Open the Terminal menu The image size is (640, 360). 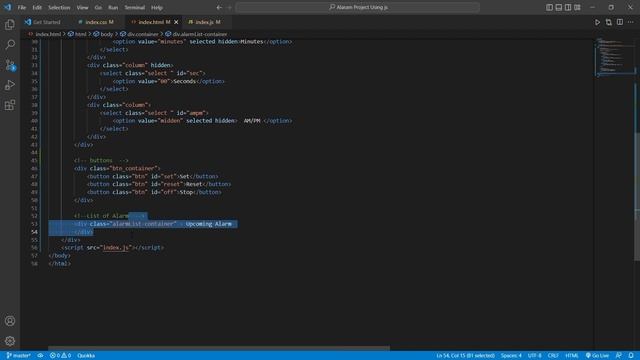(135, 7)
